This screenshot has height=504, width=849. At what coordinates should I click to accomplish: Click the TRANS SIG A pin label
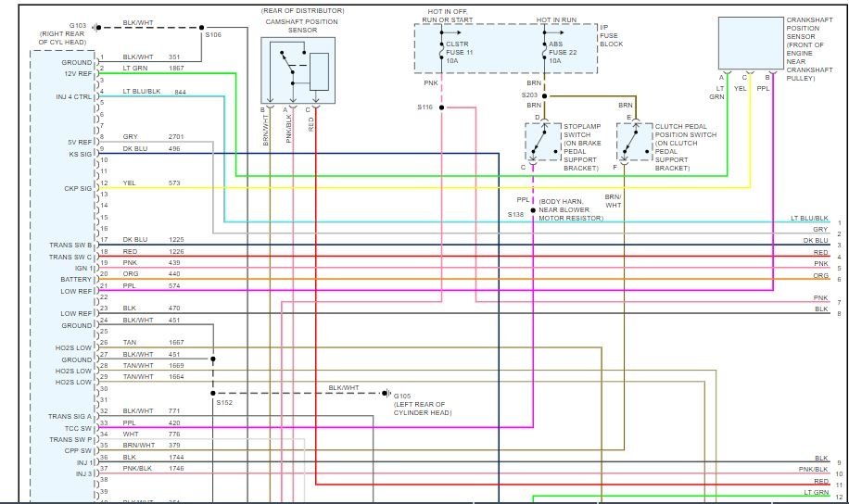(x=70, y=416)
